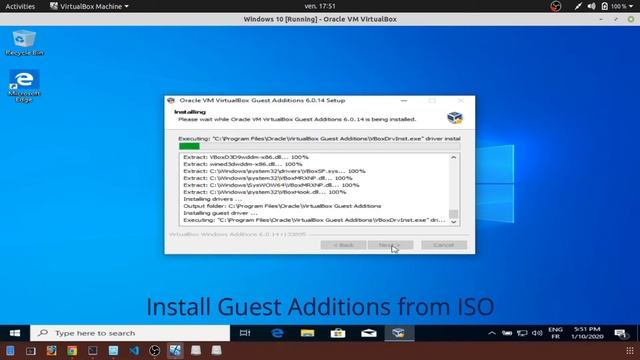This screenshot has width=640, height=360.
Task: Open the document viewer icon in Ubuntu dock
Action: [10, 351]
